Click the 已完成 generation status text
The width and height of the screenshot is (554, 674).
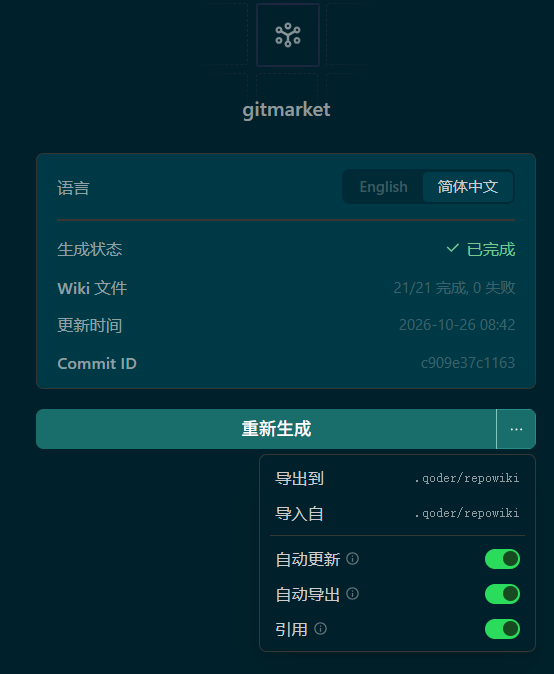coord(491,249)
